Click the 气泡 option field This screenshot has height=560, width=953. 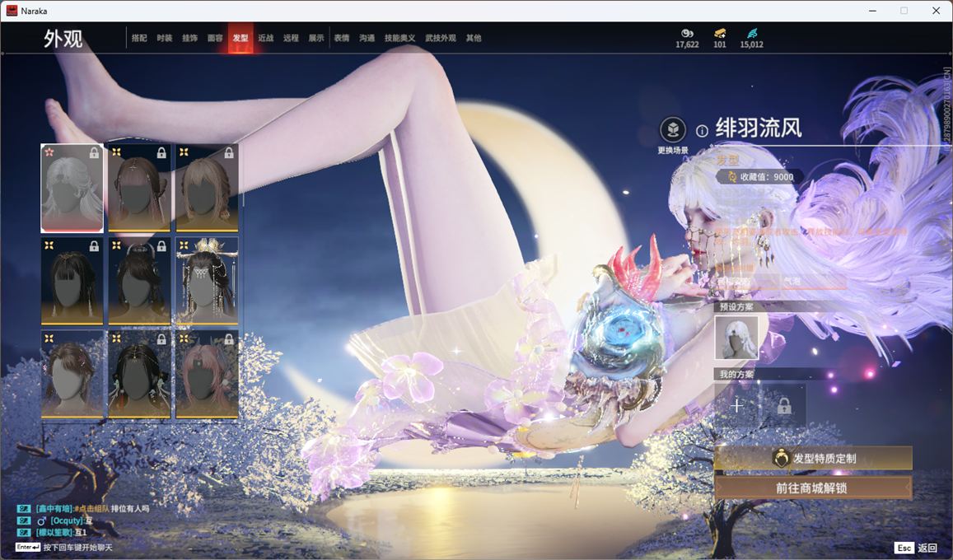(814, 281)
